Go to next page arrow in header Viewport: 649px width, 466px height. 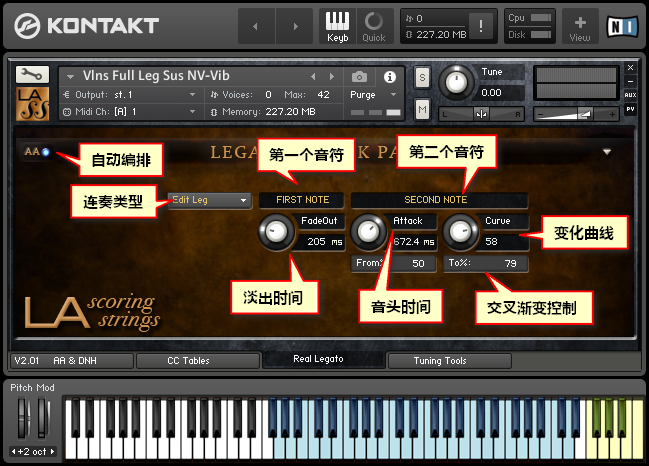coord(295,26)
